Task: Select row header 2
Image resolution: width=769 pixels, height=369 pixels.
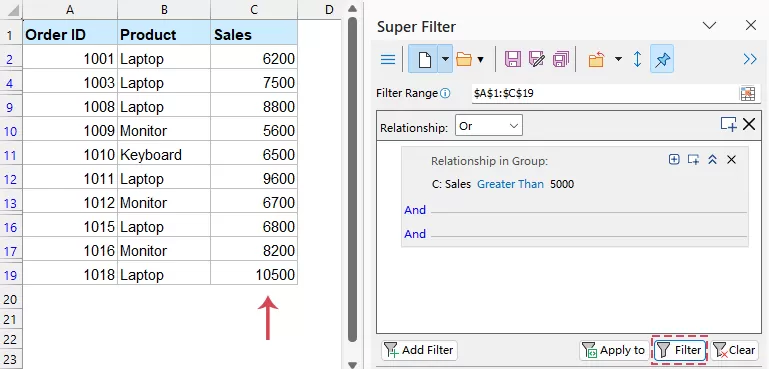Action: click(11, 59)
